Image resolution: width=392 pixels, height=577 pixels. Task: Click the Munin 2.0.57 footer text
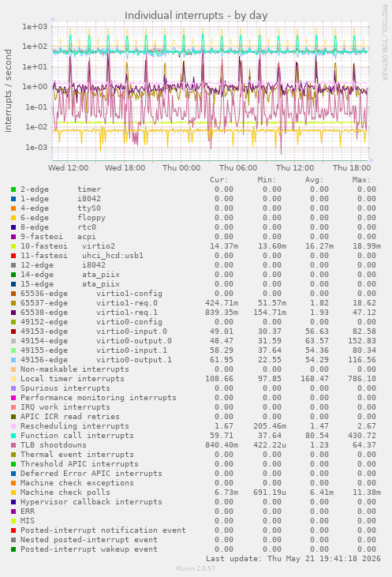196,568
